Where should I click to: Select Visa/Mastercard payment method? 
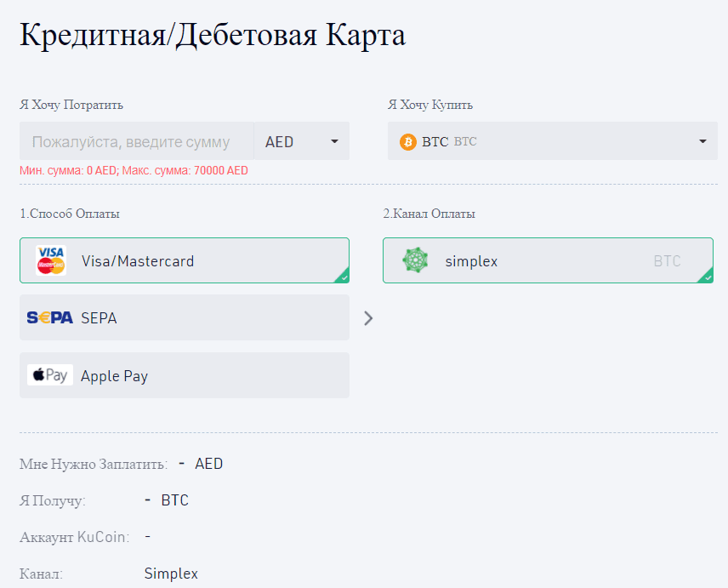coord(185,260)
